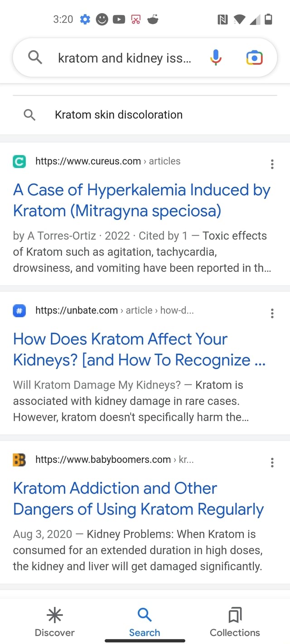Tap the Google Lens camera icon
This screenshot has width=290, height=644.
[254, 58]
